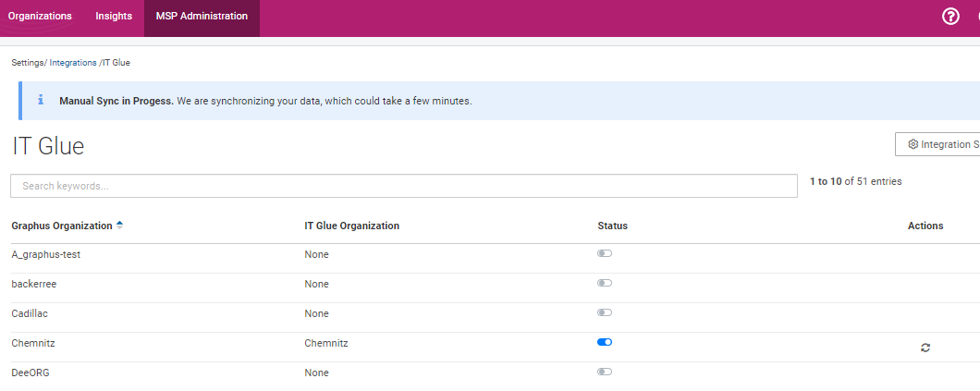
Task: Sort by Graphus Organization column header
Action: (x=62, y=226)
